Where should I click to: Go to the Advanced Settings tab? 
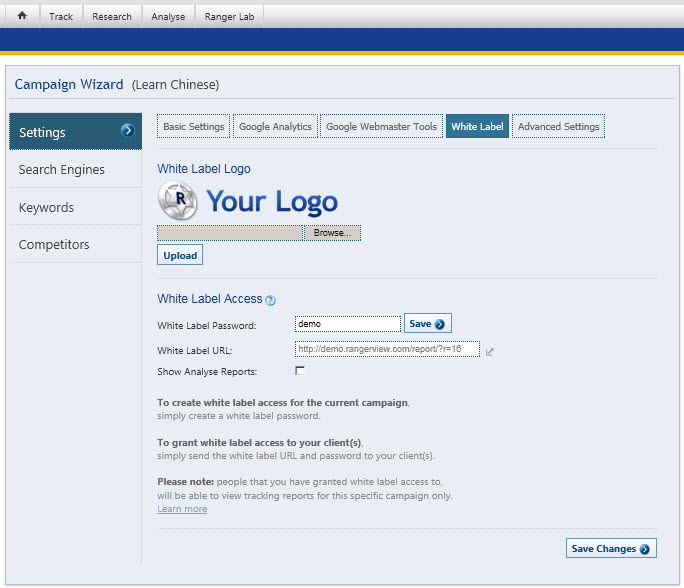coord(558,127)
